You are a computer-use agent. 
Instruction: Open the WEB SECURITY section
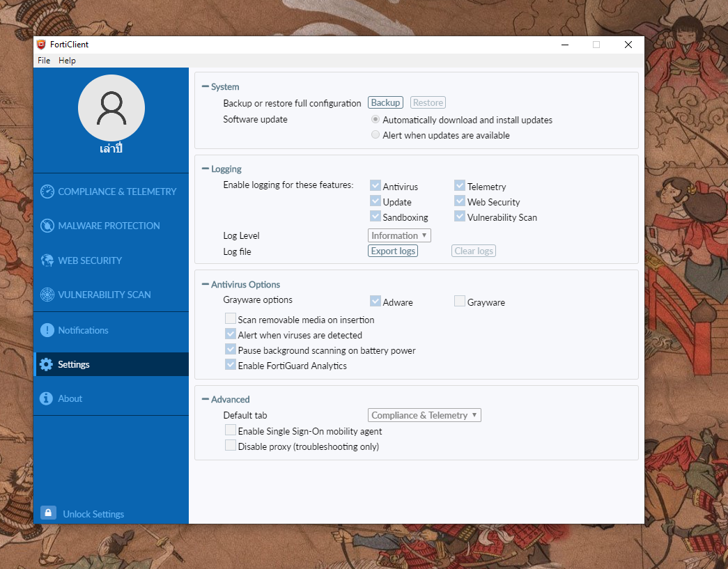click(111, 260)
